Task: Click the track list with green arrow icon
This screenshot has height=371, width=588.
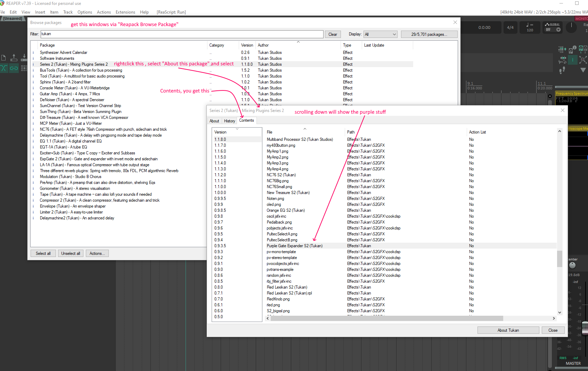Action: click(562, 50)
